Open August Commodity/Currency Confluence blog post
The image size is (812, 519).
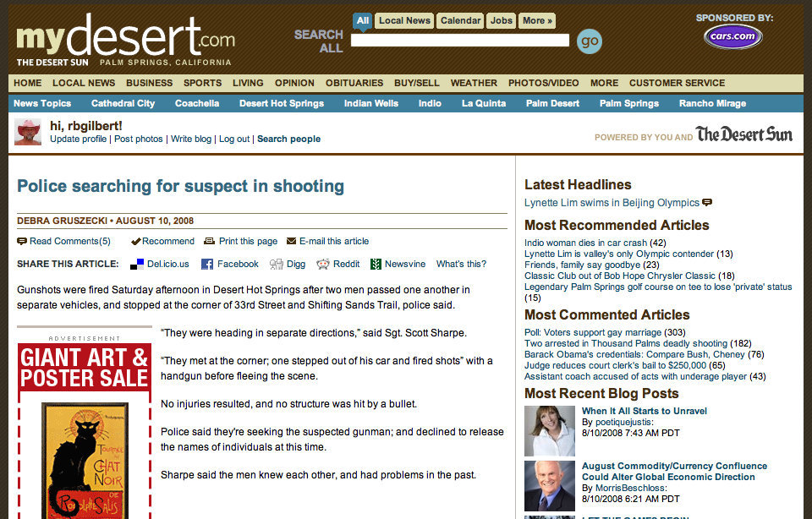(x=674, y=472)
